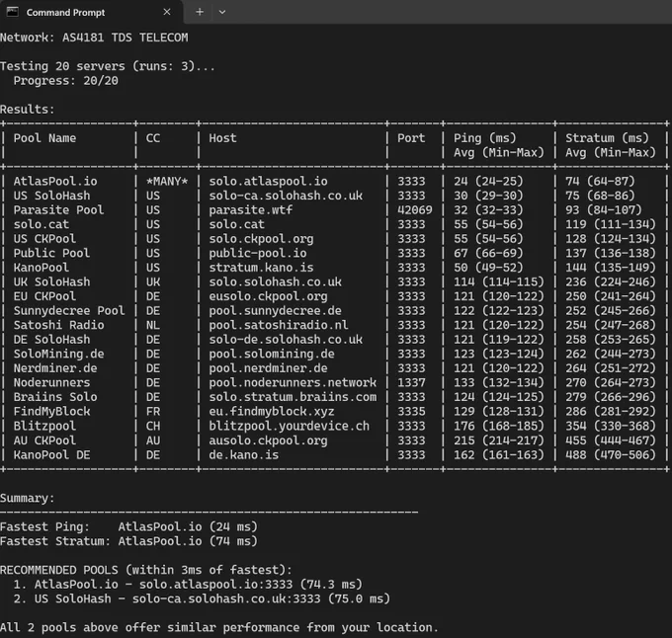The width and height of the screenshot is (672, 638).
Task: Click 'Sunnydecree Pool' pool name
Action: tap(69, 311)
